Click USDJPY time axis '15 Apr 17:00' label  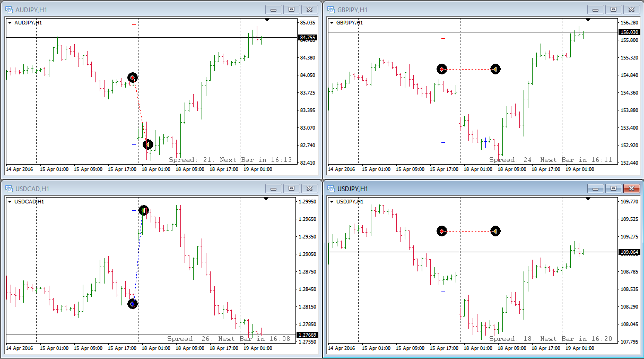pos(443,348)
